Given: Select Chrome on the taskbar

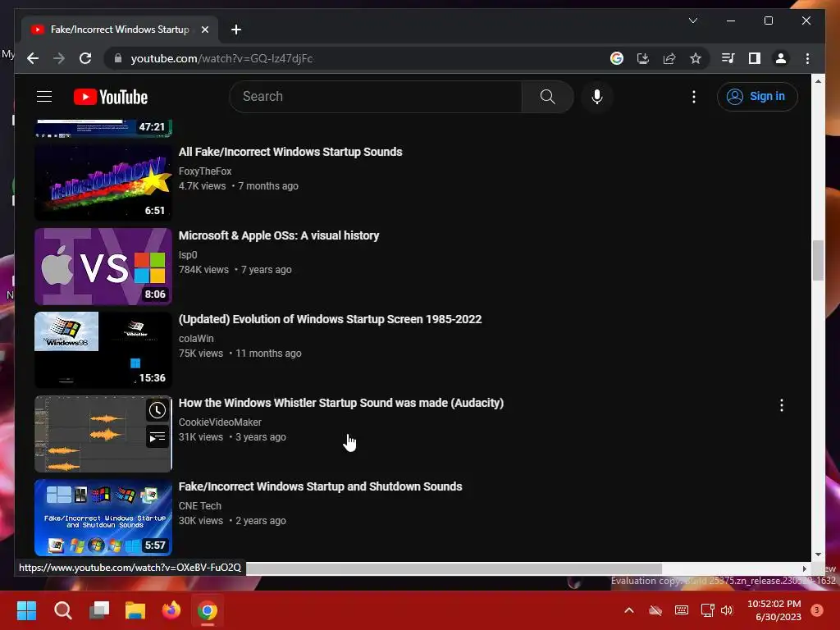Looking at the screenshot, I should coord(208,610).
